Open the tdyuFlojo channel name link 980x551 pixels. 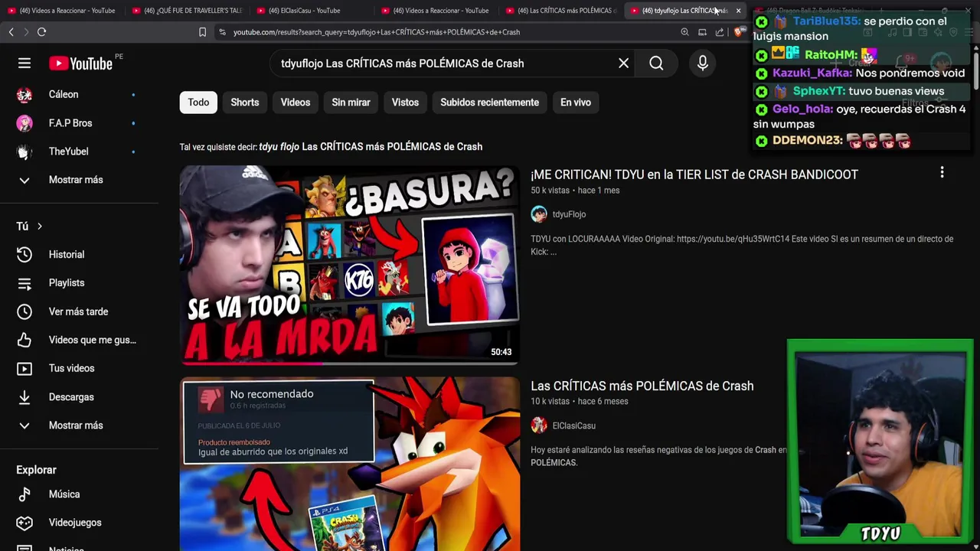click(x=569, y=214)
